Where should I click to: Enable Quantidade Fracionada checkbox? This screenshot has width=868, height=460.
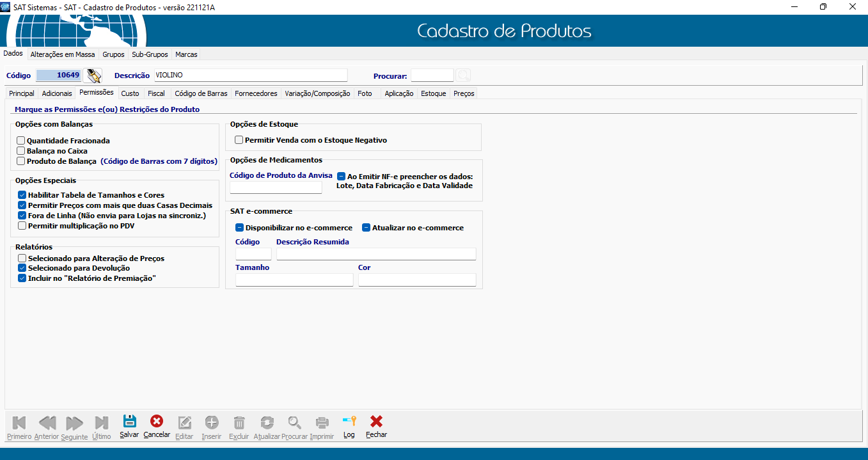21,141
